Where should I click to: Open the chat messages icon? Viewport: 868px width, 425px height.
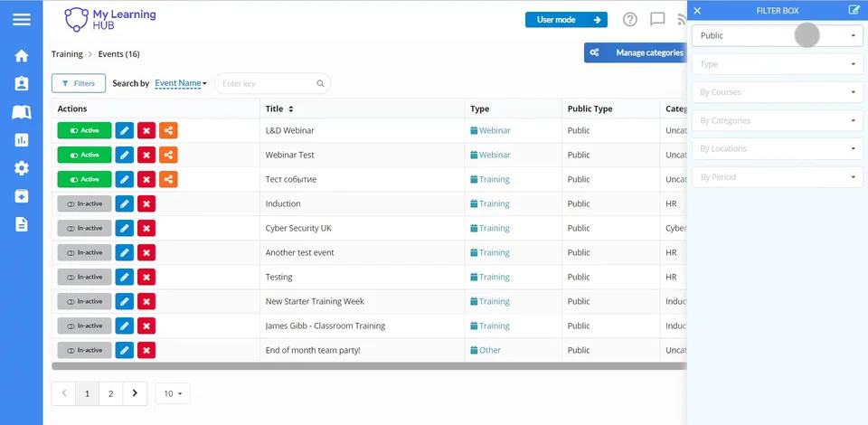tap(657, 19)
